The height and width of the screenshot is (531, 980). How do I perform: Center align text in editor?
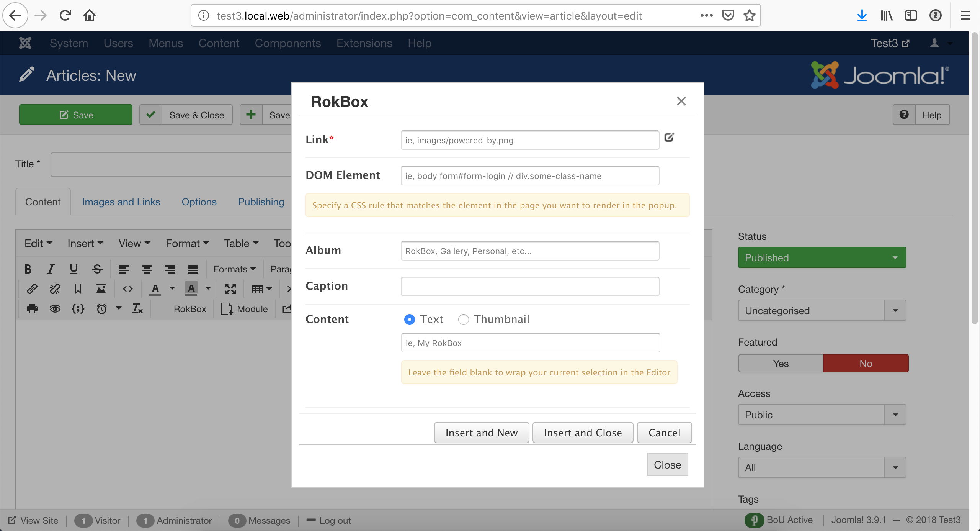[x=147, y=269]
